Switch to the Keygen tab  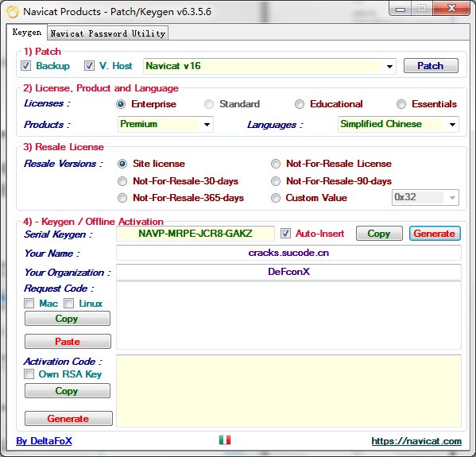27,33
